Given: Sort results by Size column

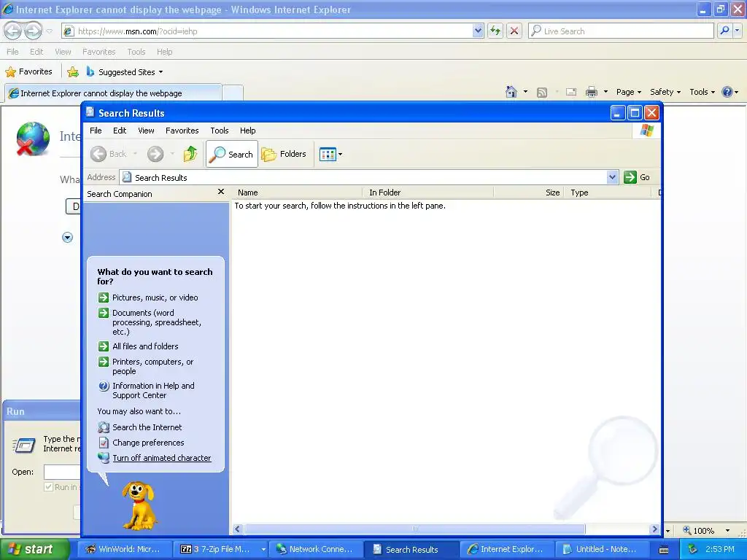Looking at the screenshot, I should [x=529, y=192].
